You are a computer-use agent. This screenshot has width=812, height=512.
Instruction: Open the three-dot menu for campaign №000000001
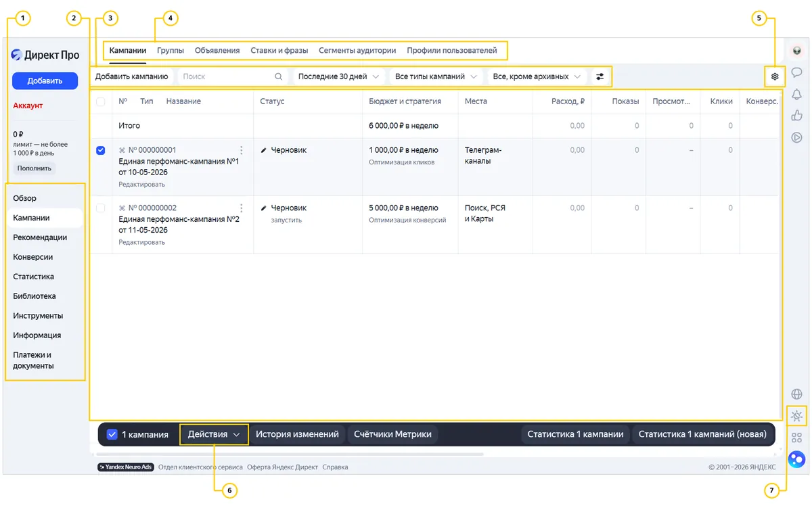tap(242, 150)
